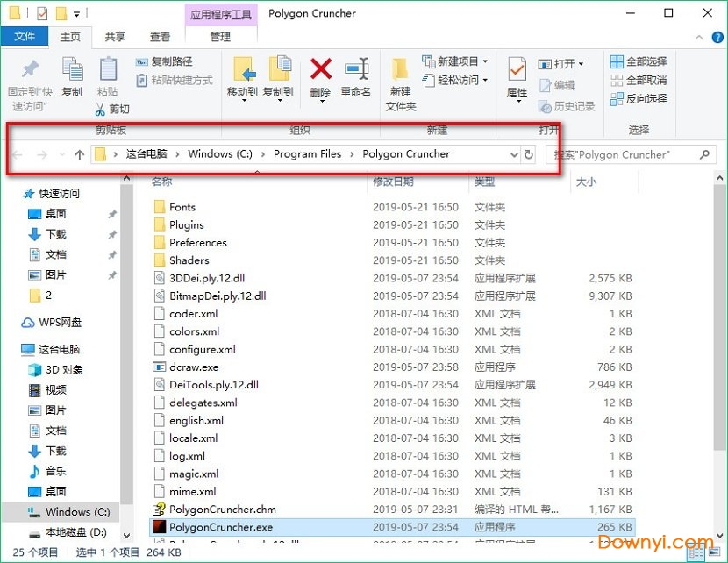Click the up-one-level arrow button
The height and width of the screenshot is (563, 728).
pyautogui.click(x=80, y=154)
